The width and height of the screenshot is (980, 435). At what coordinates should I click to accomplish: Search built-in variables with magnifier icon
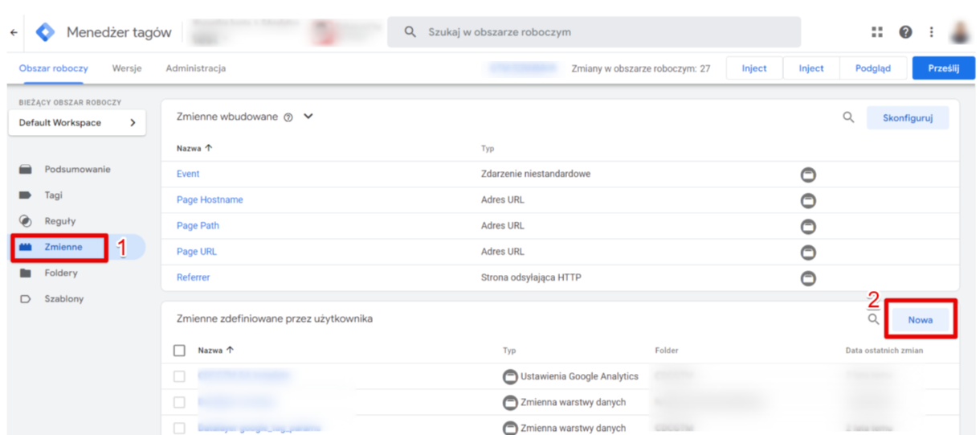point(848,117)
